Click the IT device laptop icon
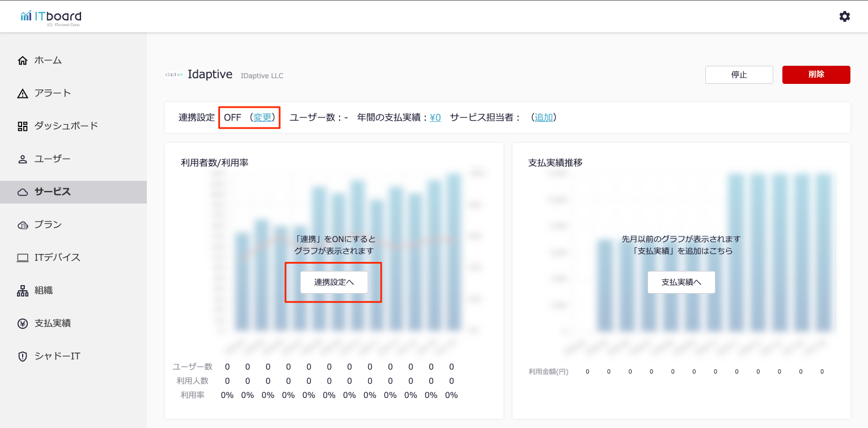Viewport: 868px width, 428px height. [23, 258]
